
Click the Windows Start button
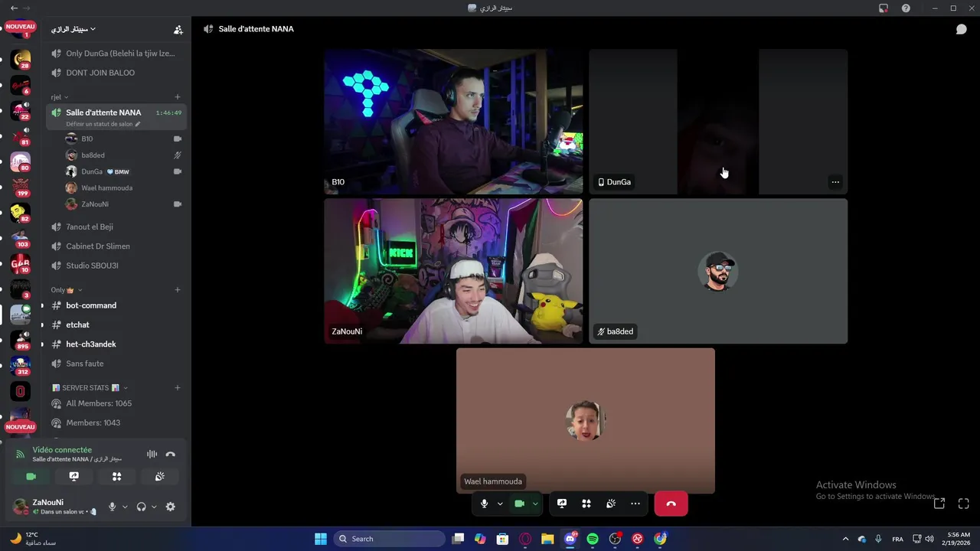pyautogui.click(x=321, y=539)
